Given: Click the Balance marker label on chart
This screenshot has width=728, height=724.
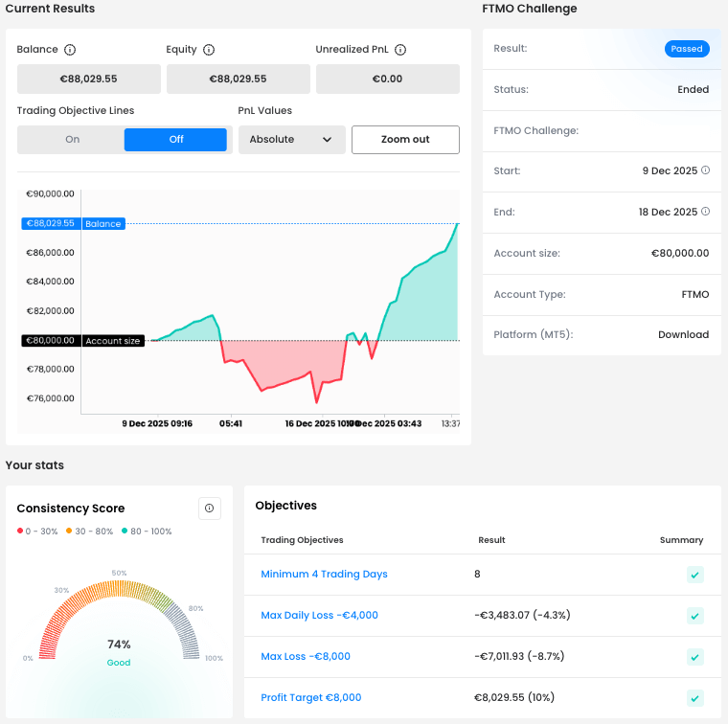Looking at the screenshot, I should (x=103, y=224).
